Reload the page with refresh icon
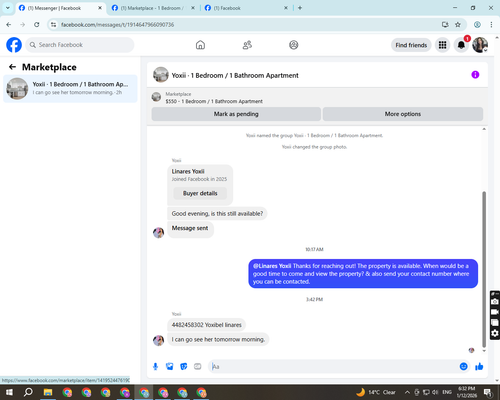 point(37,25)
